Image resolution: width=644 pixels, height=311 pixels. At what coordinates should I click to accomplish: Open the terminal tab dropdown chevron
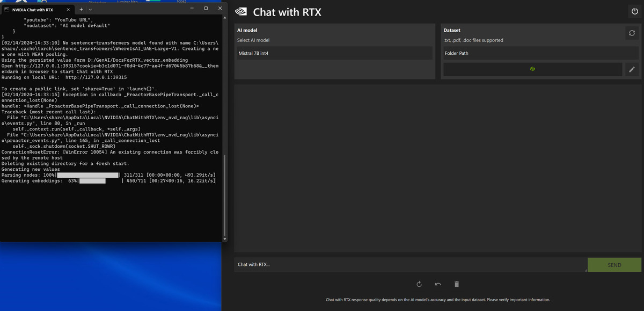[90, 9]
